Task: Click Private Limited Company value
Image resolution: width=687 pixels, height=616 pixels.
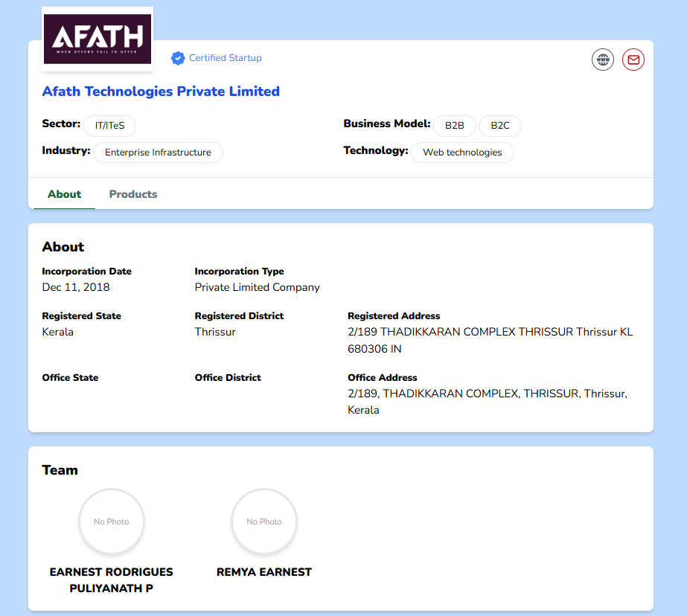Action: pos(258,287)
